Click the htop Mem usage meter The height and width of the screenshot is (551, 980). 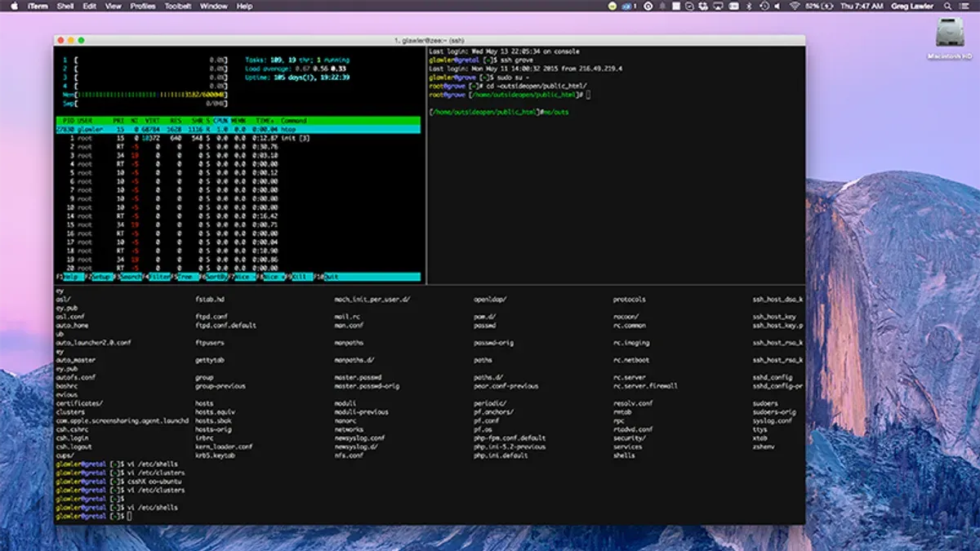pyautogui.click(x=145, y=95)
